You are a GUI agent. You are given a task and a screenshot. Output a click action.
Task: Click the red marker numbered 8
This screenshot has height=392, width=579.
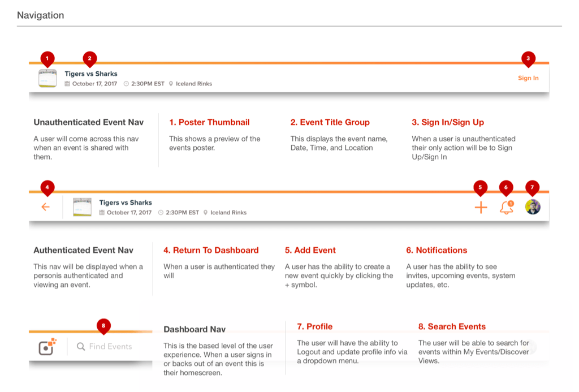click(x=103, y=325)
